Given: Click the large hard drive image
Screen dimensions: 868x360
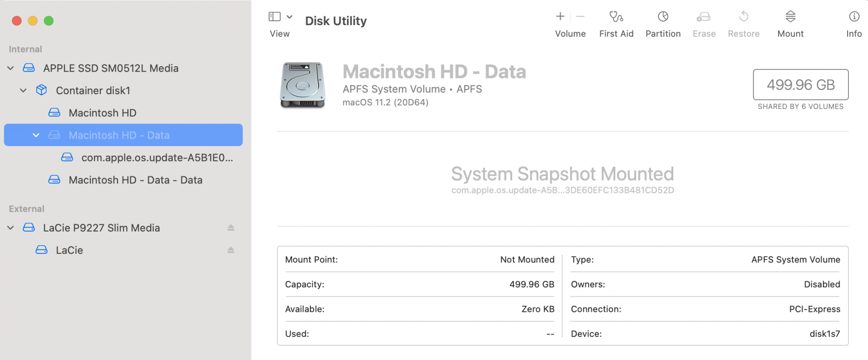Looking at the screenshot, I should pos(302,85).
